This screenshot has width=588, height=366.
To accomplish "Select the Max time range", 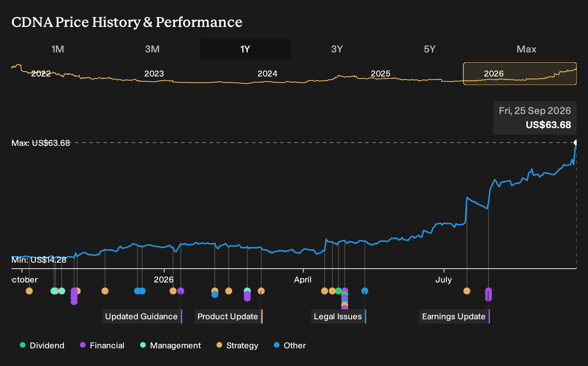I will [526, 49].
